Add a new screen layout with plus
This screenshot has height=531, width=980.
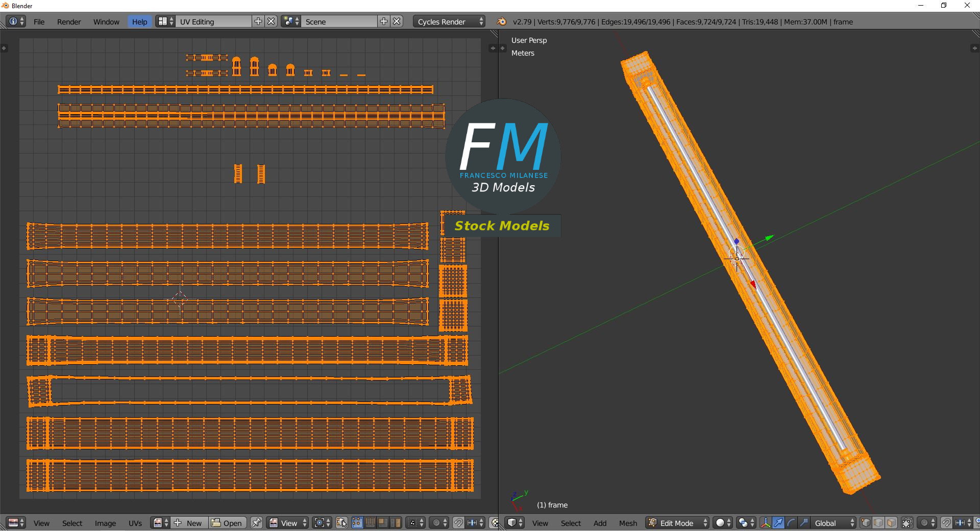pyautogui.click(x=258, y=21)
